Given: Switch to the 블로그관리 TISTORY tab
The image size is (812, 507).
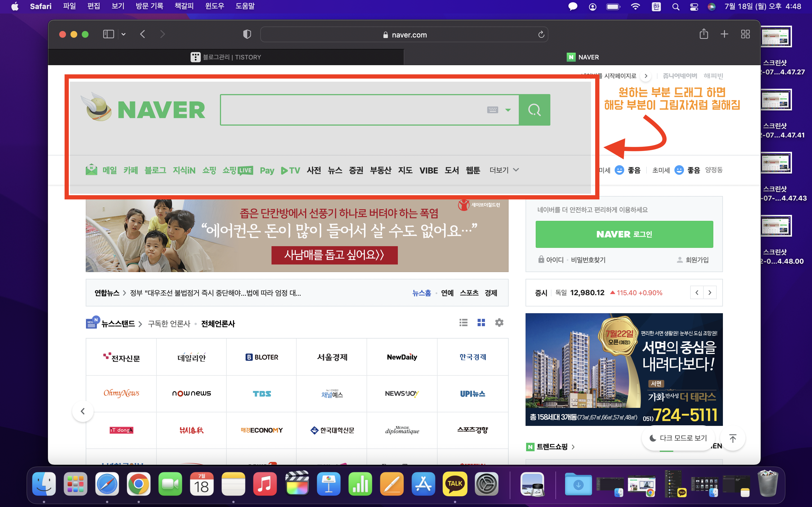Looking at the screenshot, I should 226,57.
